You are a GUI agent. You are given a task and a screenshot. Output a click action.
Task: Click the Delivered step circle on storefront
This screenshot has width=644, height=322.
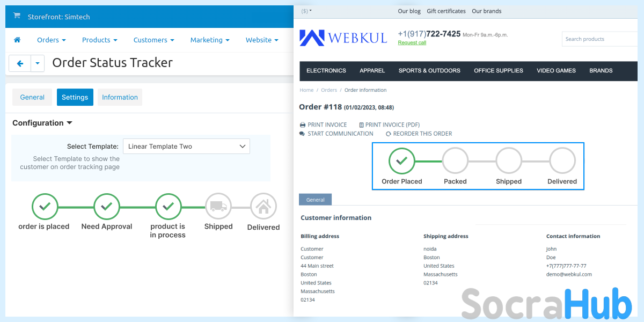point(562,160)
